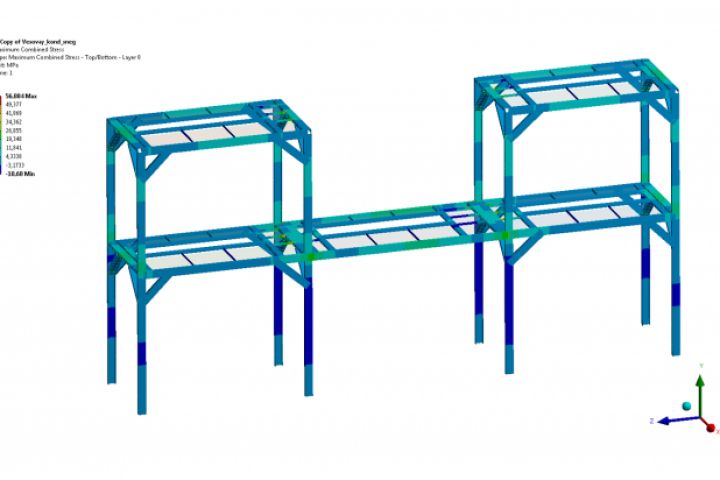This screenshot has height=480, width=720.
Task: Select the Top/Bottom Layer 0 type line
Action: [x=70, y=57]
